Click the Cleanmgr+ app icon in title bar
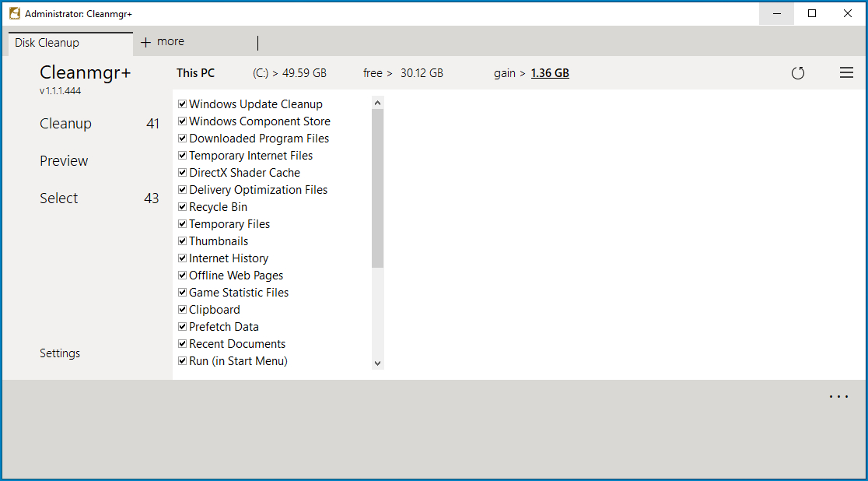Screen dimensions: 868x481 [15, 13]
